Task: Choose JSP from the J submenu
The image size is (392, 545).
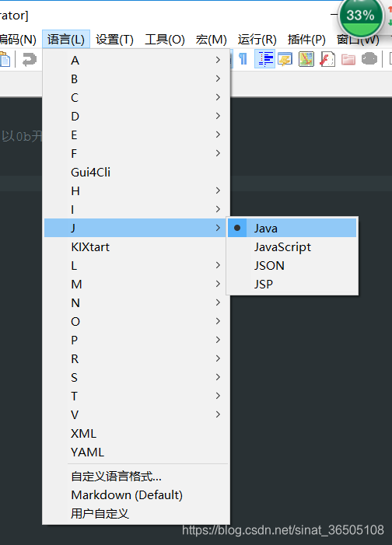Action: tap(292, 284)
